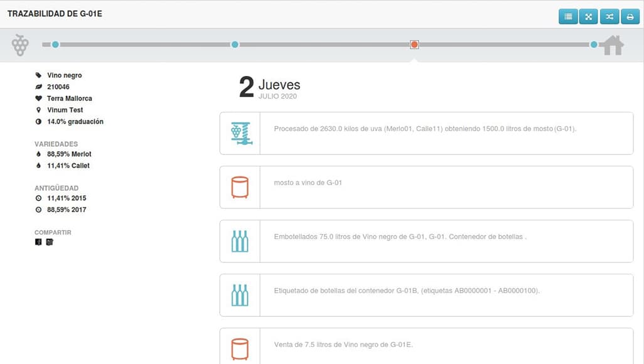
Task: Click the 88,59% Merlot variety
Action: tap(68, 154)
